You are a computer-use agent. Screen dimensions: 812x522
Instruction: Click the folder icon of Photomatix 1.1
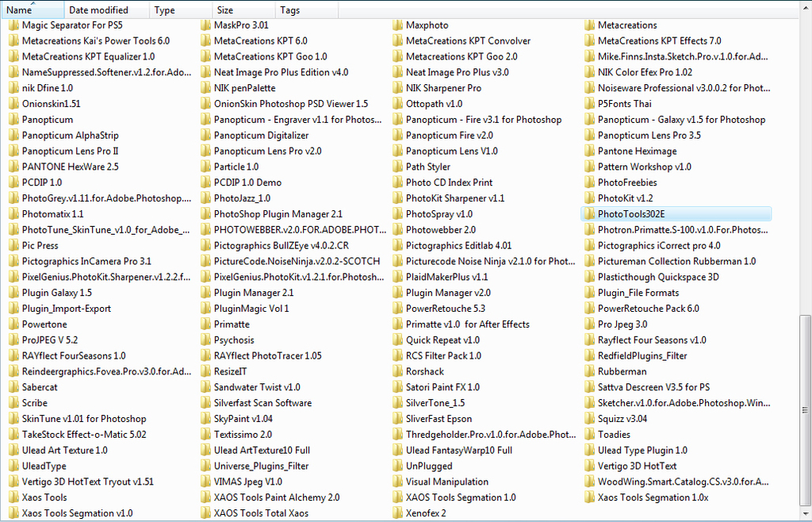pos(13,214)
